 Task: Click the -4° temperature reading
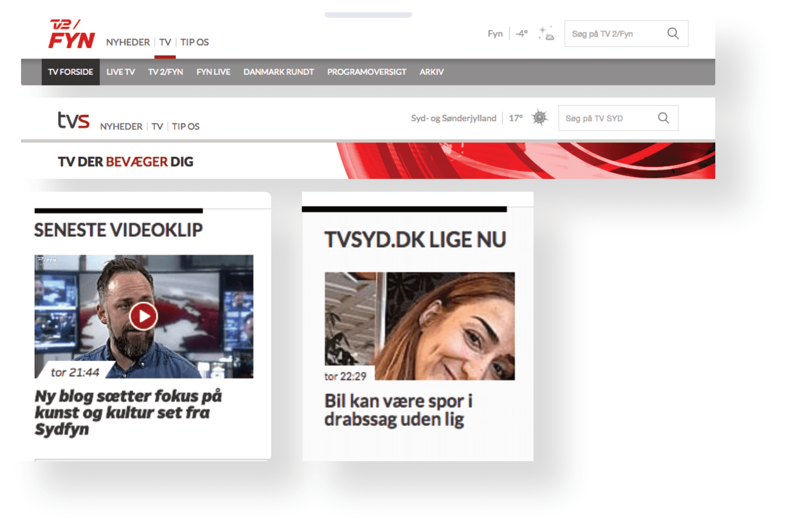click(521, 33)
